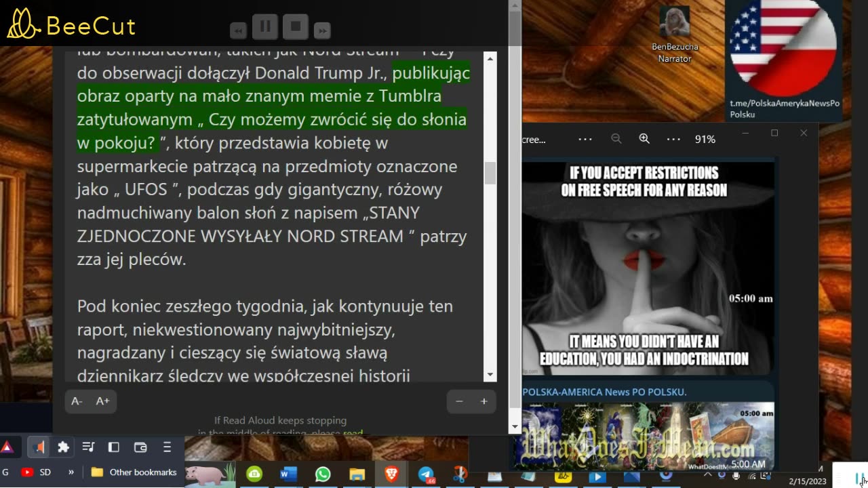Screen dimensions: 868x488
Task: Open the BenBezucha Narrator desktop icon
Action: click(x=674, y=34)
